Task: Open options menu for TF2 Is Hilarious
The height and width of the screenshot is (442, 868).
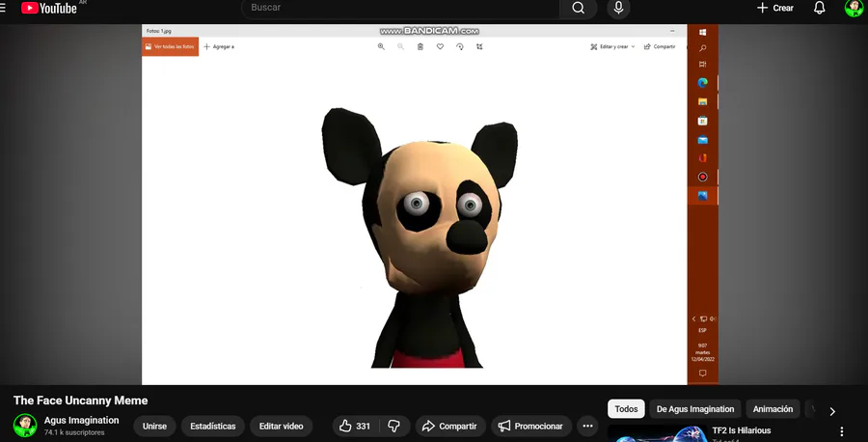Action: 841,431
